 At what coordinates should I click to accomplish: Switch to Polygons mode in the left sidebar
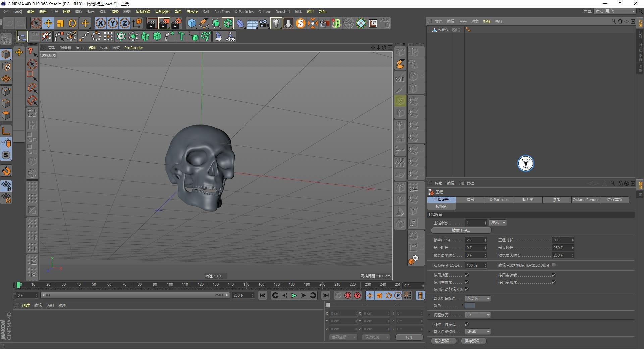pos(6,115)
